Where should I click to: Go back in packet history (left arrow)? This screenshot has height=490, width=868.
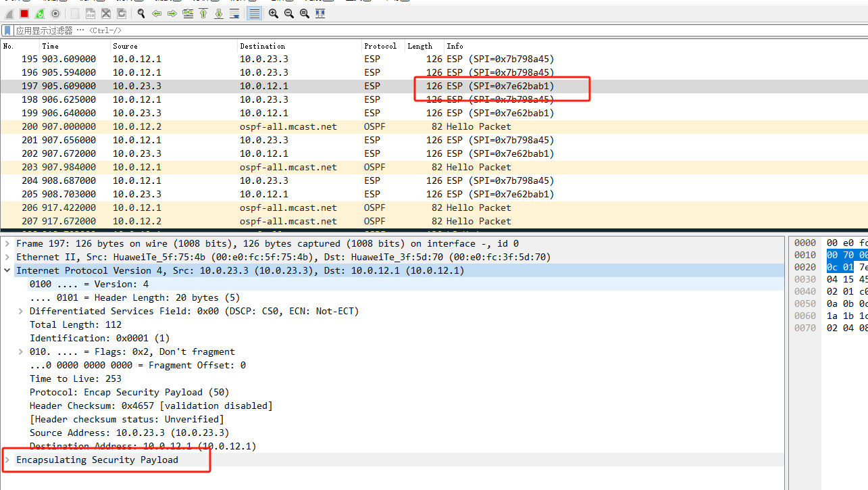click(x=157, y=14)
